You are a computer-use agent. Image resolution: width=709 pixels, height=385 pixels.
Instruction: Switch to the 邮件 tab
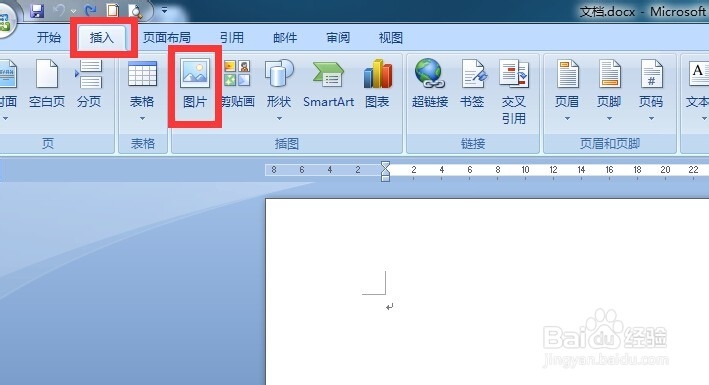pos(285,38)
